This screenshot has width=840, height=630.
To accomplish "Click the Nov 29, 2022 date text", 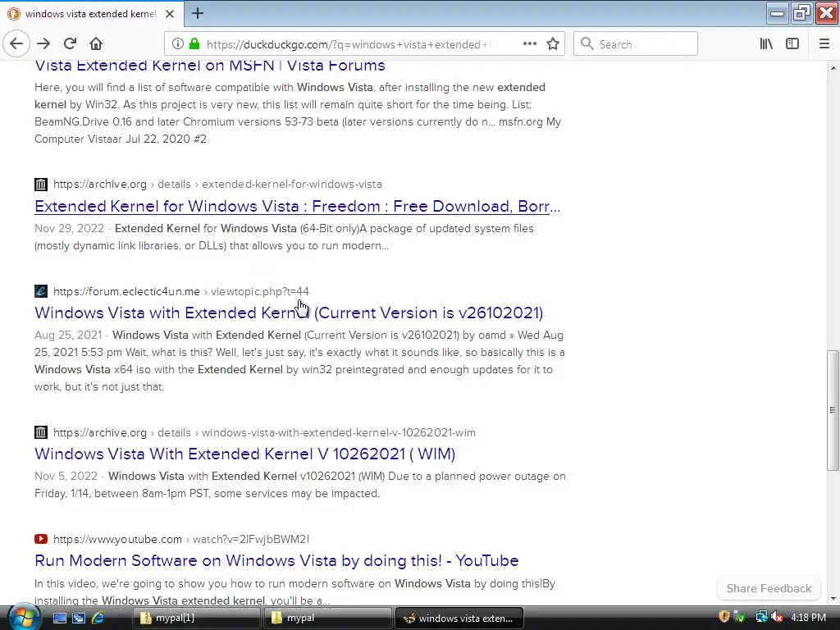I will (69, 228).
